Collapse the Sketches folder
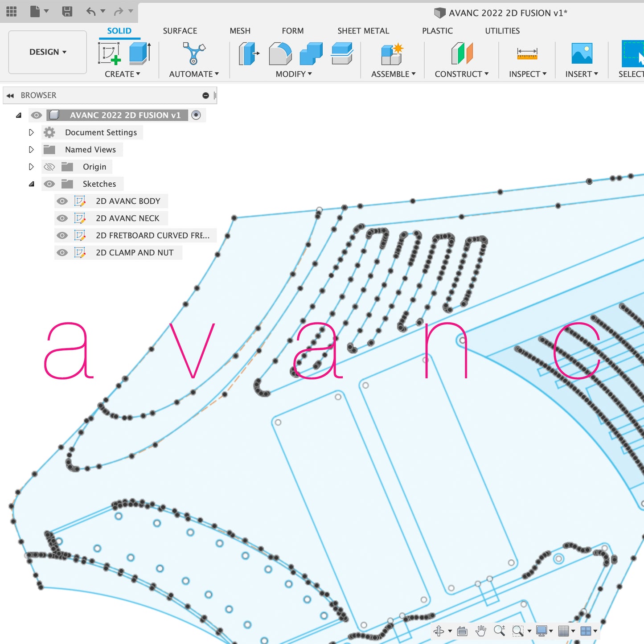 31,184
